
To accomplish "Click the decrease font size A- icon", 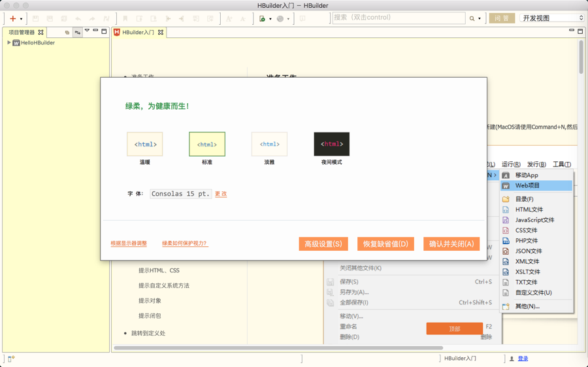I will point(243,18).
